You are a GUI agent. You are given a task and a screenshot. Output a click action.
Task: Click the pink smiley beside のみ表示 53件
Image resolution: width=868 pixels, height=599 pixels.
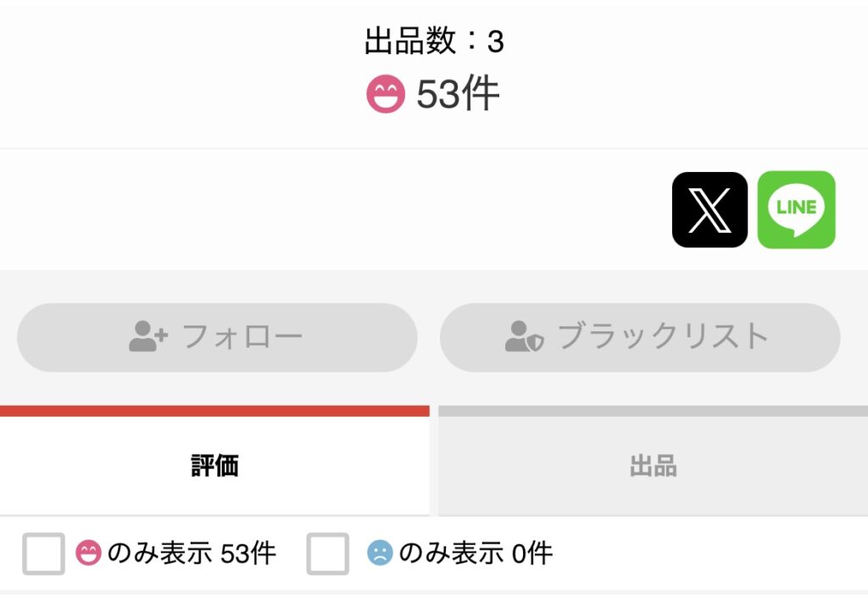[x=88, y=553]
